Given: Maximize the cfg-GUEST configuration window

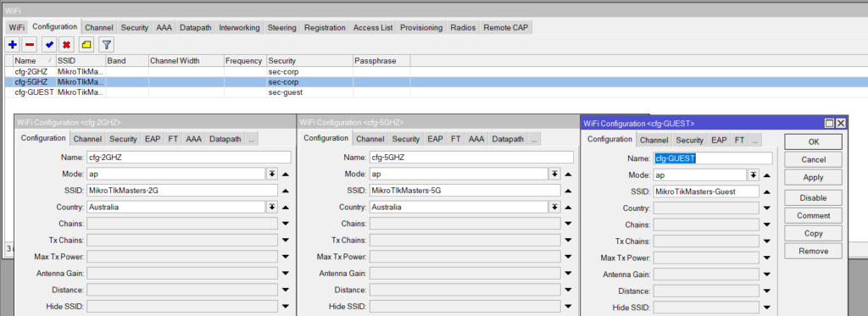Looking at the screenshot, I should click(x=829, y=124).
